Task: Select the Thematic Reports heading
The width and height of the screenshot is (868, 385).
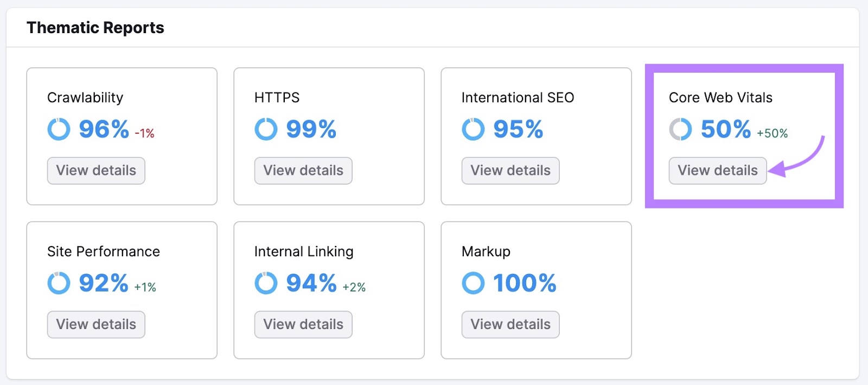Action: [x=95, y=27]
